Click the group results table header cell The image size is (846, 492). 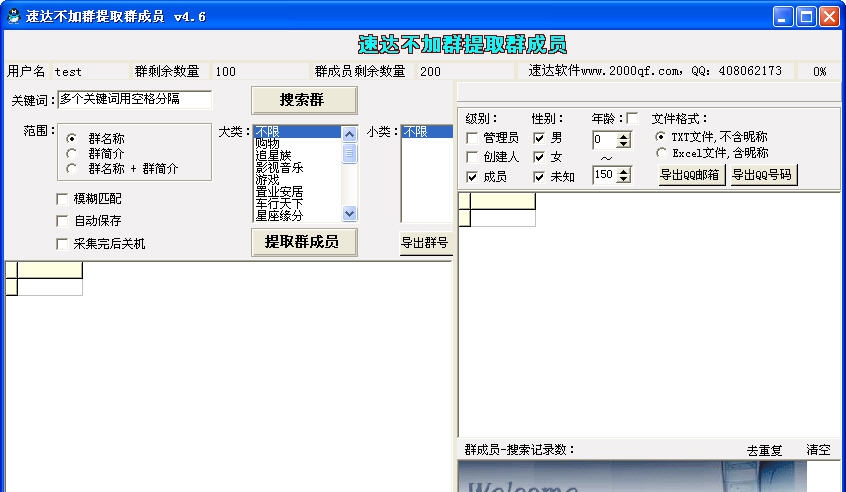(50, 270)
